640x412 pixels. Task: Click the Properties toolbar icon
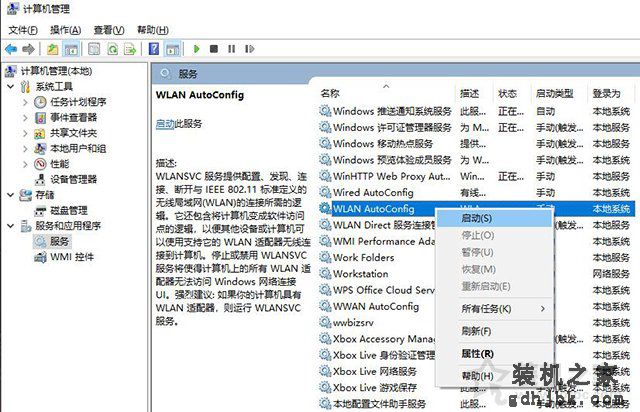coord(94,49)
